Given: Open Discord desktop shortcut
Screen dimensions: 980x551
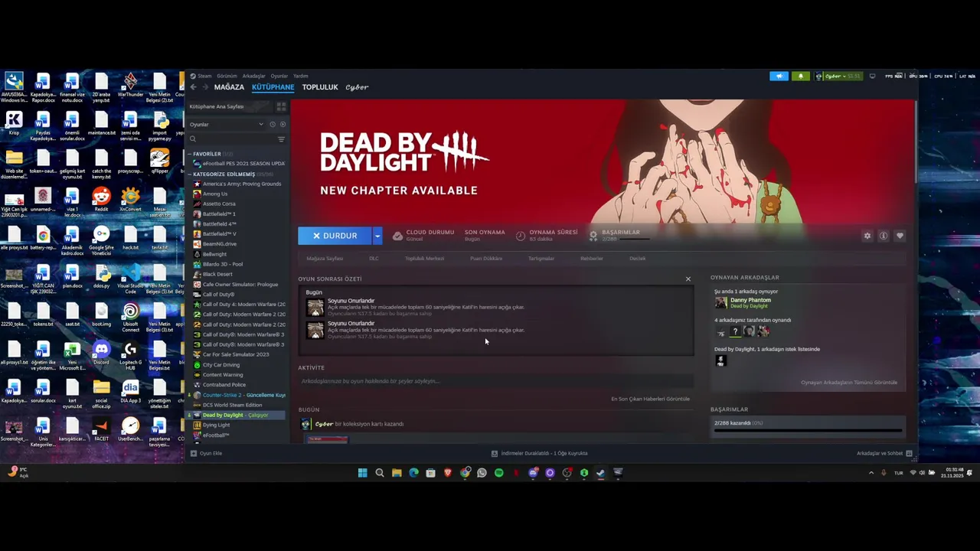Looking at the screenshot, I should [101, 353].
